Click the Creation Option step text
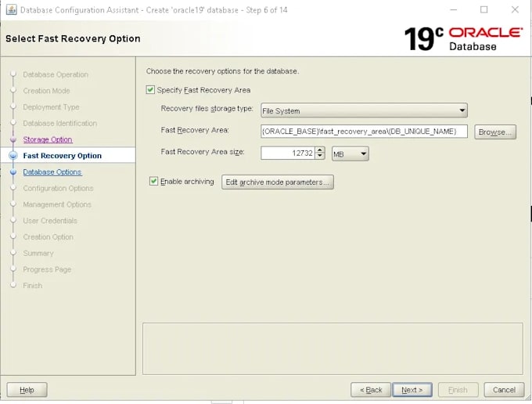 click(49, 237)
